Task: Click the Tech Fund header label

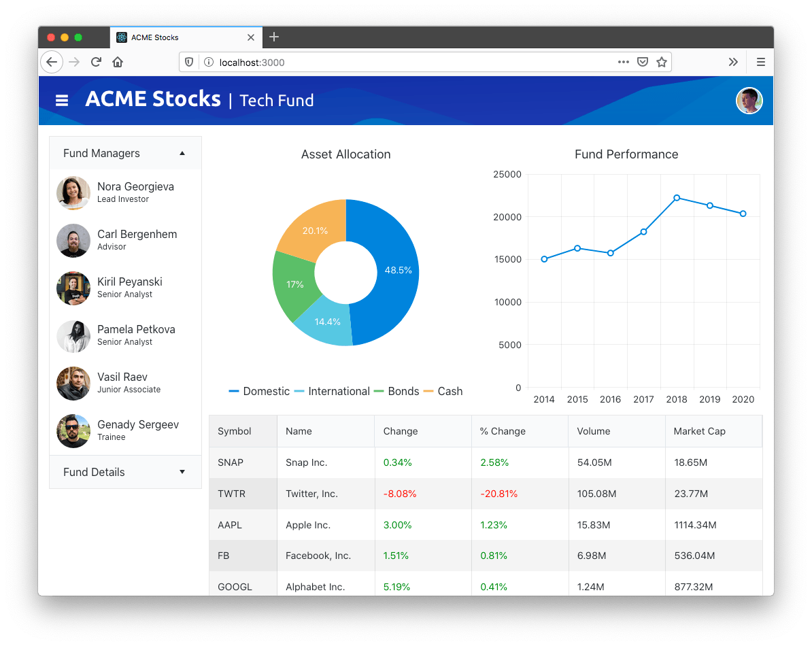Action: point(277,101)
